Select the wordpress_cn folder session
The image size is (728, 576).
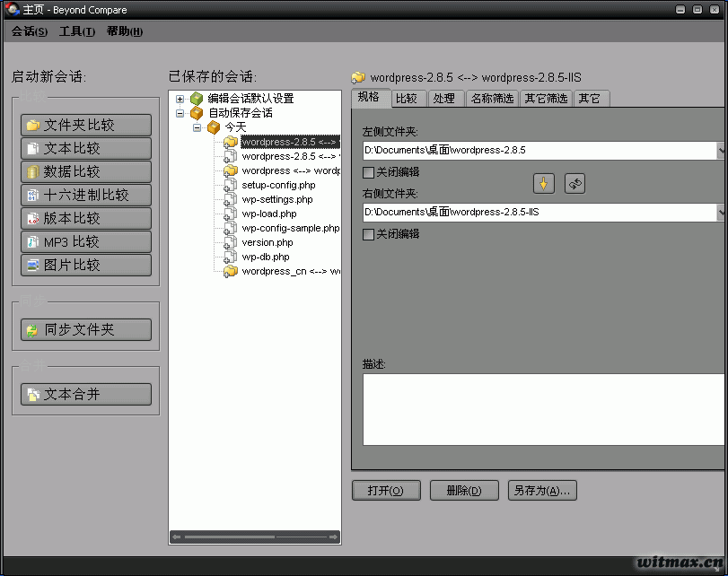pyautogui.click(x=291, y=271)
